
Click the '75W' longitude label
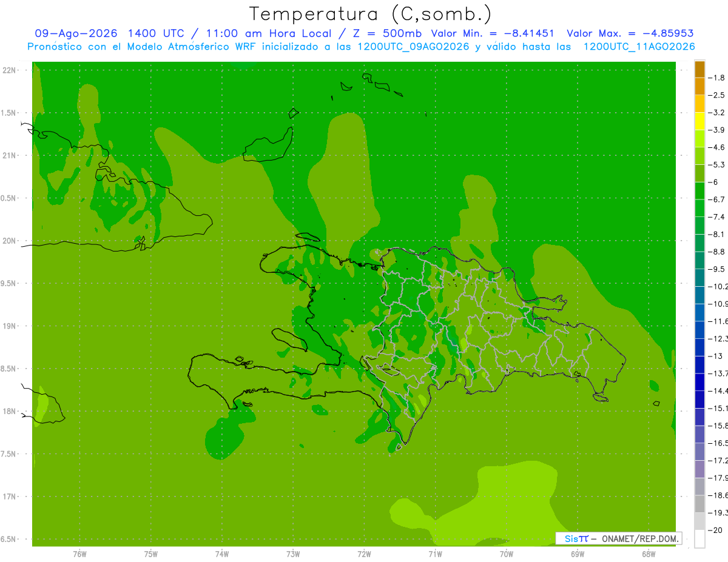tap(151, 554)
